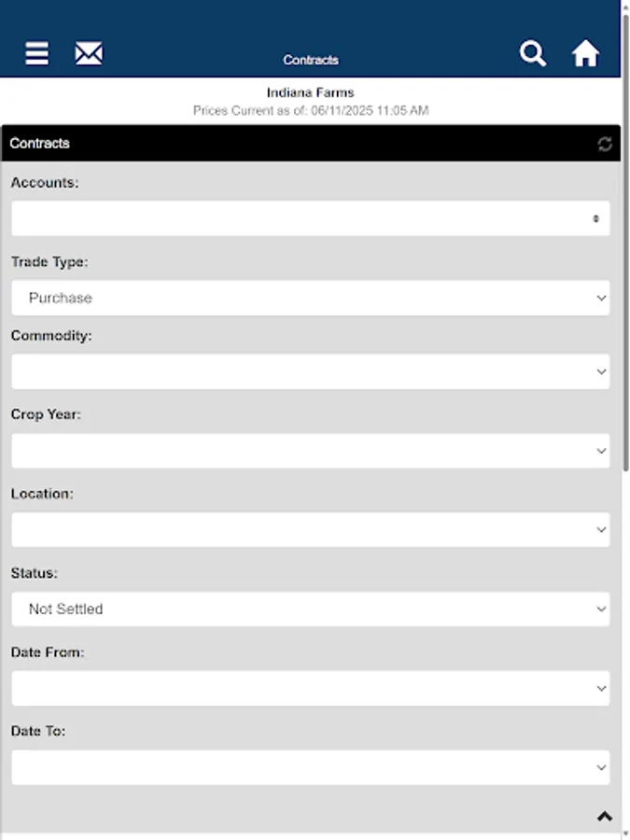Click inside the empty Accounts input field
This screenshot has height=840, width=630.
tap(280, 218)
